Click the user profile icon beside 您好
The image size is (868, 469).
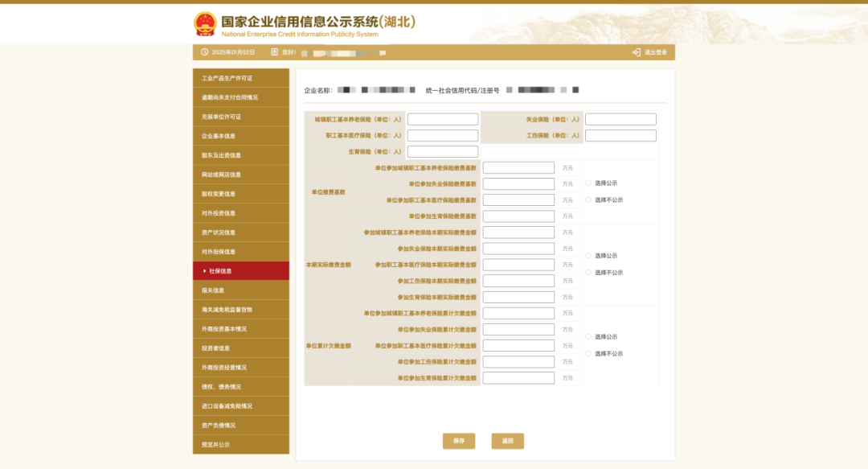coord(274,52)
